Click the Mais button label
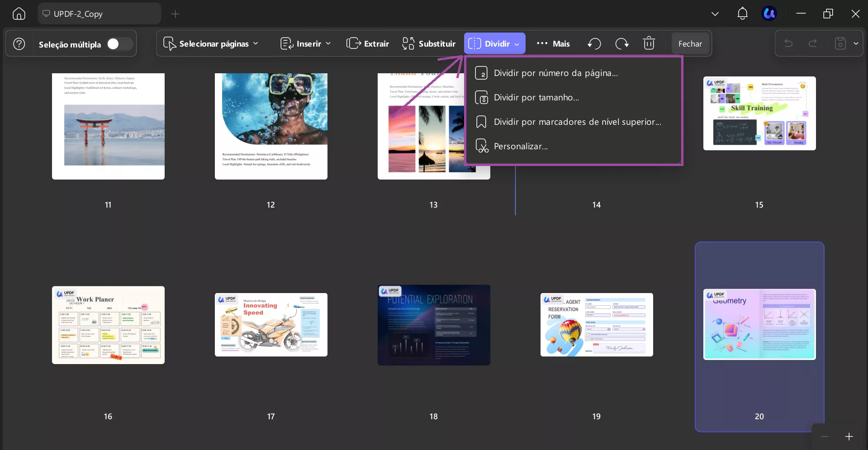Viewport: 868px width, 450px height. [561, 44]
